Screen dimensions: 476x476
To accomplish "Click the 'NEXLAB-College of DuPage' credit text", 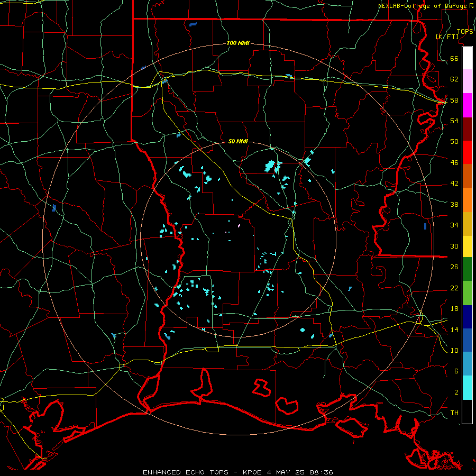I will pos(423,6).
